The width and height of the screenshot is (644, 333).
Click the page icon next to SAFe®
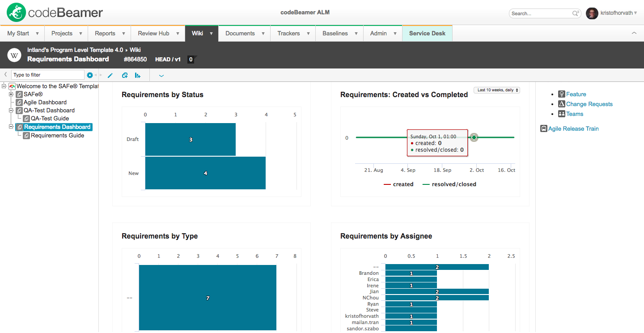pos(19,94)
